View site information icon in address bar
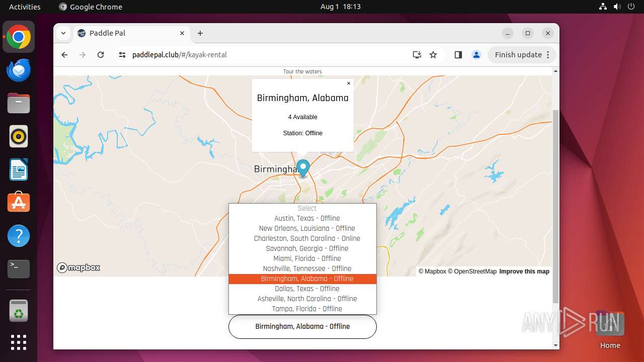644x362 pixels. [122, 55]
